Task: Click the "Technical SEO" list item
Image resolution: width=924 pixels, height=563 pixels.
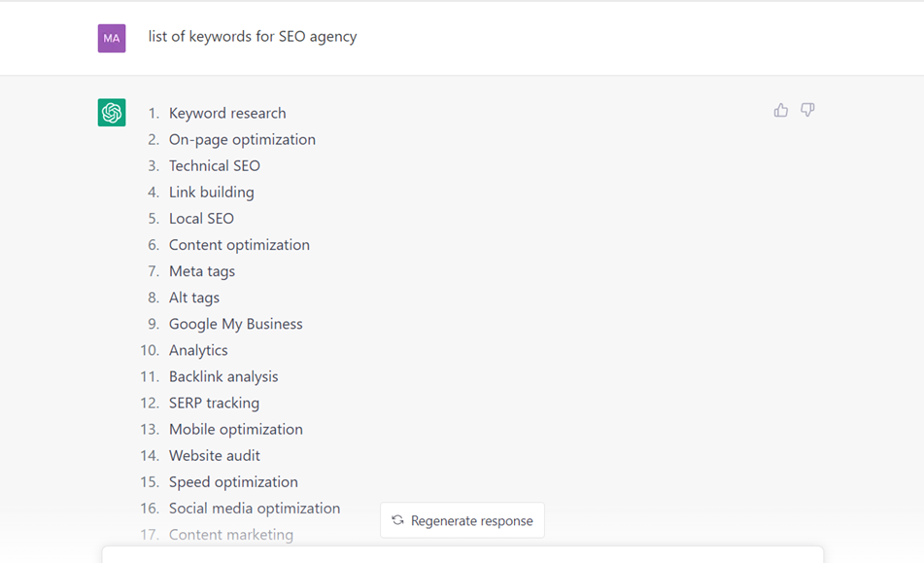Action: tap(215, 166)
